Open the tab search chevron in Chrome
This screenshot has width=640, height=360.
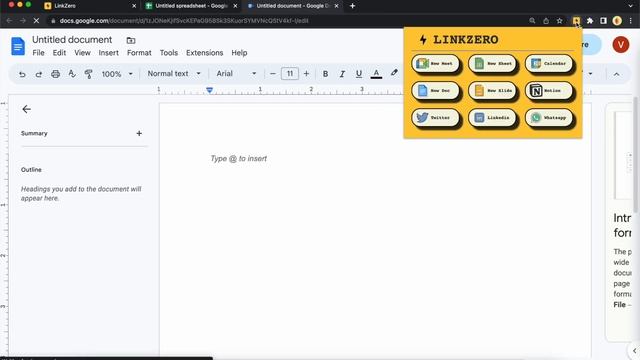(x=631, y=6)
